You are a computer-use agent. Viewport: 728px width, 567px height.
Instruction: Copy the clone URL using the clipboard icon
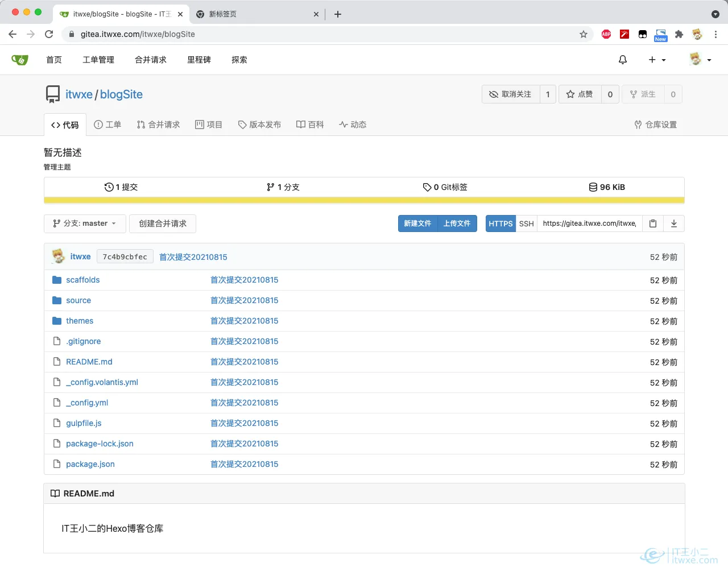tap(652, 224)
